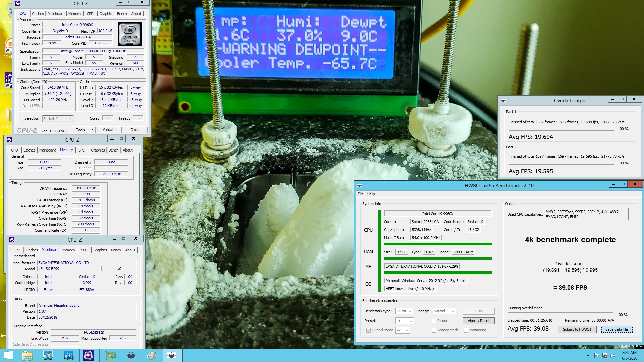The image size is (644, 362).
Task: Expand the Tools dropdown arrow
Action: pos(93,130)
